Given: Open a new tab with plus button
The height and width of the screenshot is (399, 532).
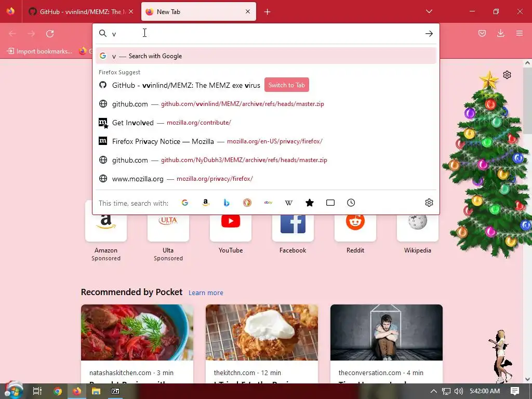Looking at the screenshot, I should [x=268, y=12].
